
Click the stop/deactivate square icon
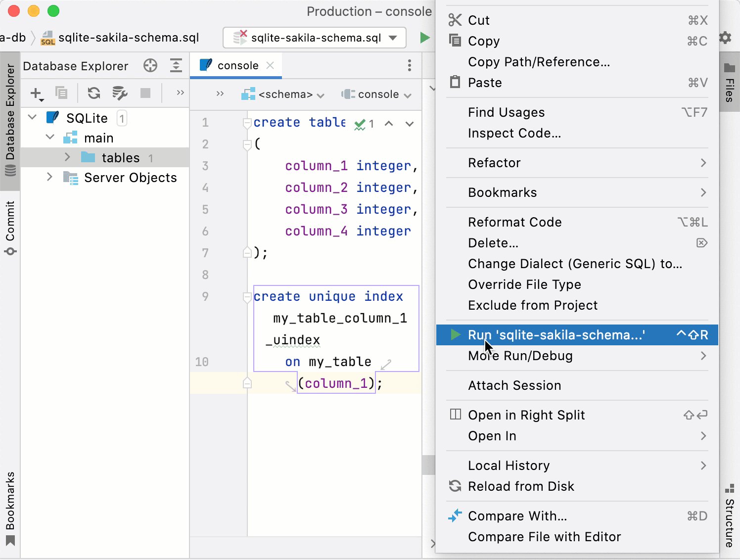[x=145, y=93]
